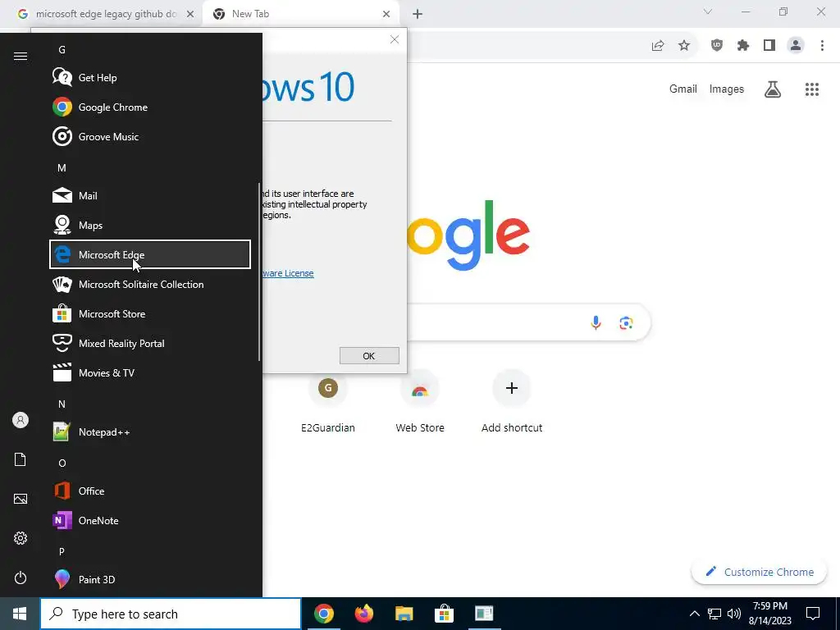840x630 pixels.
Task: Open Gmail link on Google page
Action: coord(683,89)
